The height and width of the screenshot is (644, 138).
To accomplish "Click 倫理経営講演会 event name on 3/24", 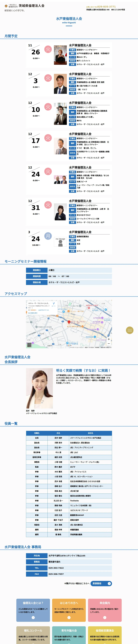I will click(83, 236).
